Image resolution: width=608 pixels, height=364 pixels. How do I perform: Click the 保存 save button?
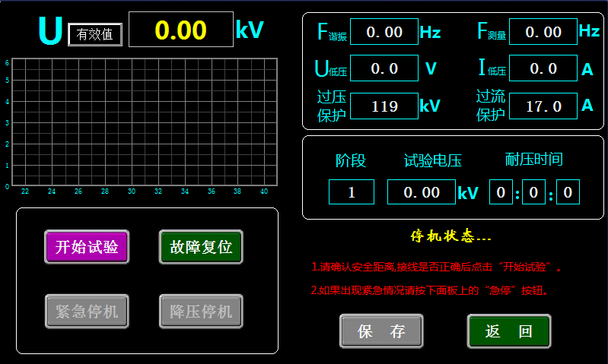point(381,331)
